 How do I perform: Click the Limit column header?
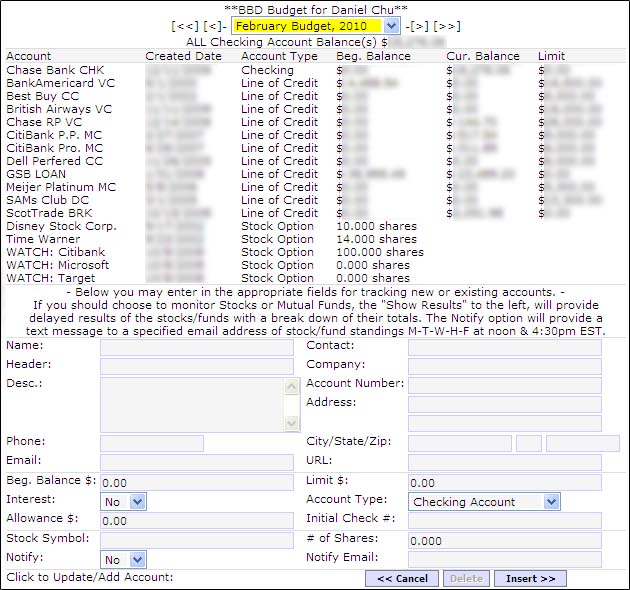pyautogui.click(x=551, y=56)
